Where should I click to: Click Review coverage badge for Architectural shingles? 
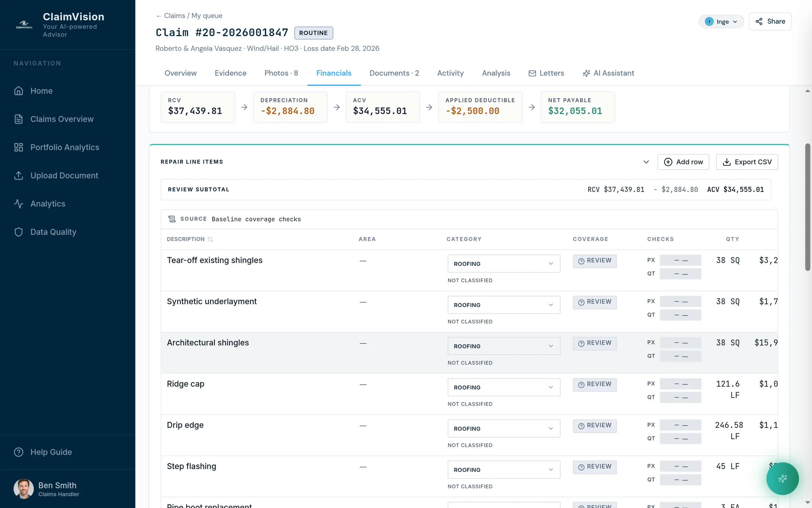tap(595, 343)
